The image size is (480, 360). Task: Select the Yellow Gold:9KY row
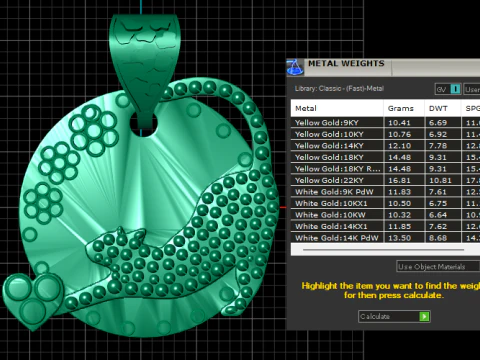coord(385,123)
